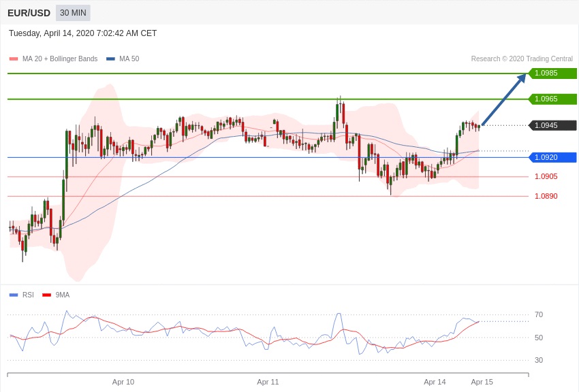Click the RSI 50 level label

click(539, 338)
